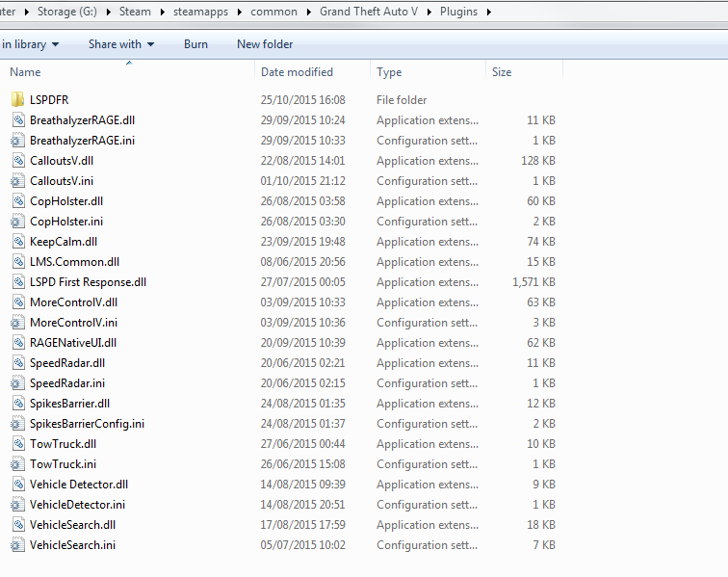Click the VehicleSearch.ini file icon
Viewport: 728px width, 577px height.
point(17,544)
